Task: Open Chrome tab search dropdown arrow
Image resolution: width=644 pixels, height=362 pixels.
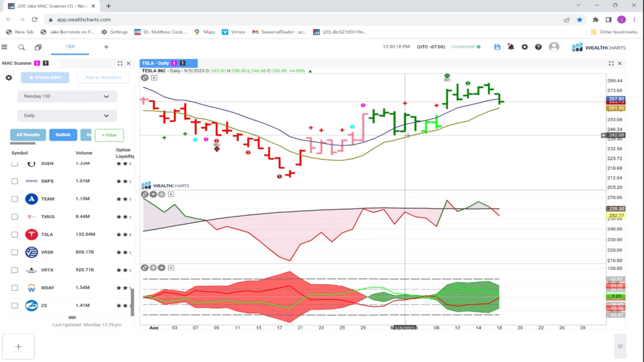Action: [578, 5]
